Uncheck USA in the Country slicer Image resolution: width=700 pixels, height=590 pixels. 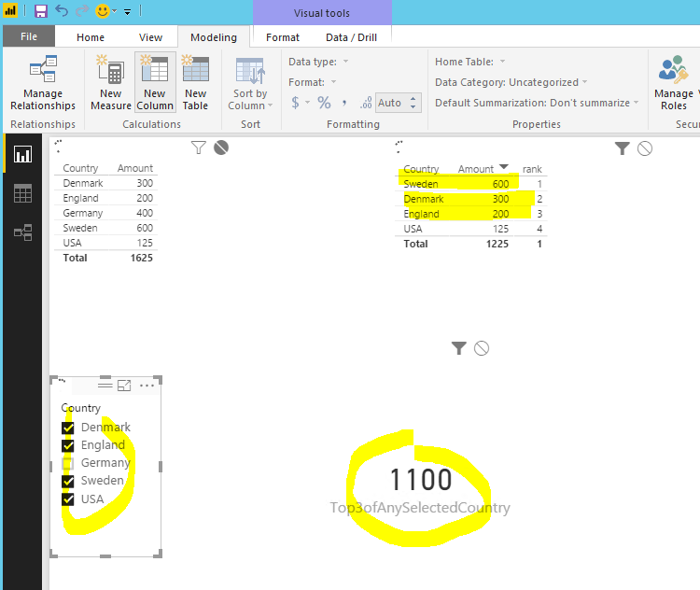(68, 499)
